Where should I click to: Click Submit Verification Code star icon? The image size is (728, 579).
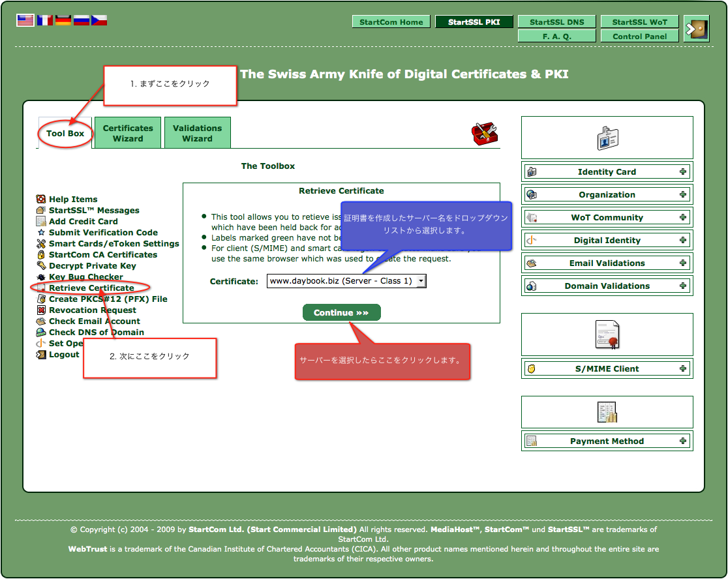pos(41,232)
